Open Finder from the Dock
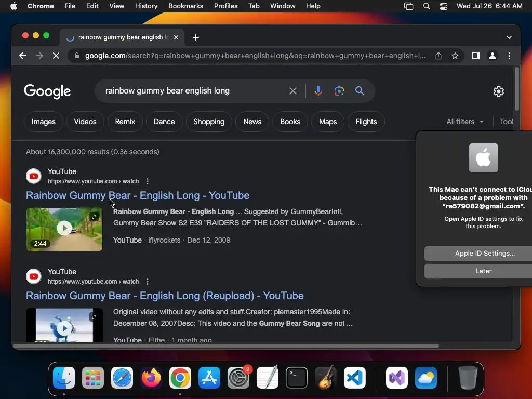532x399 pixels. click(64, 378)
